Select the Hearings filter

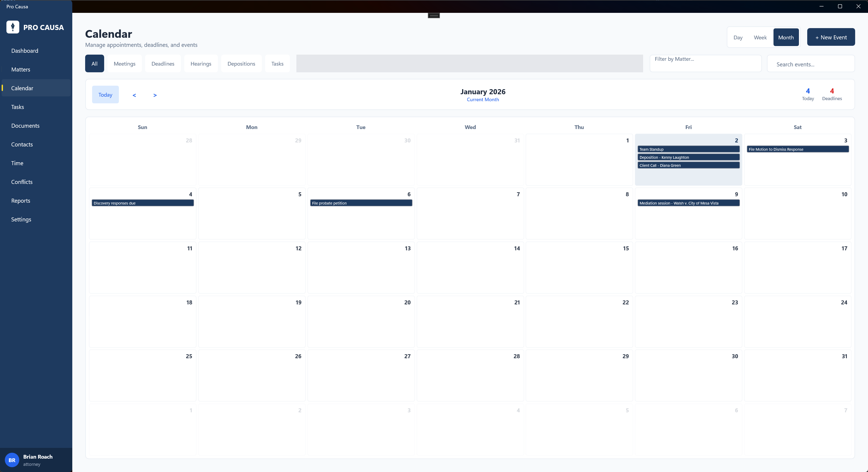201,63
